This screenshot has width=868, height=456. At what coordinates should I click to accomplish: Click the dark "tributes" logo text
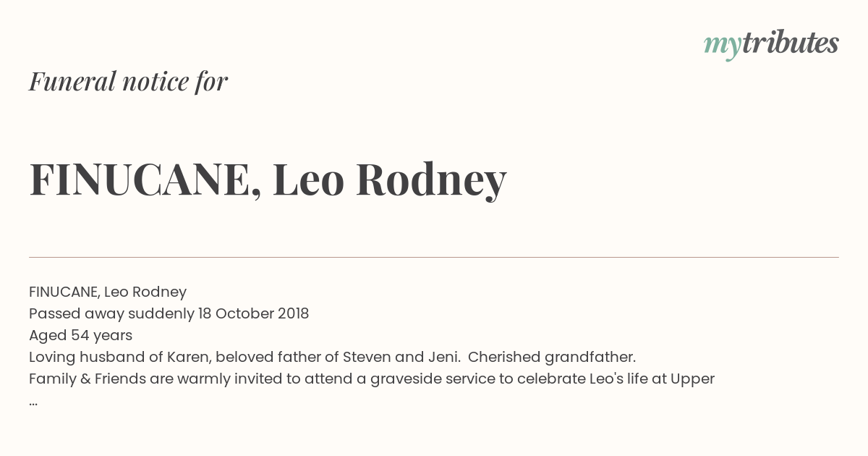[790, 43]
